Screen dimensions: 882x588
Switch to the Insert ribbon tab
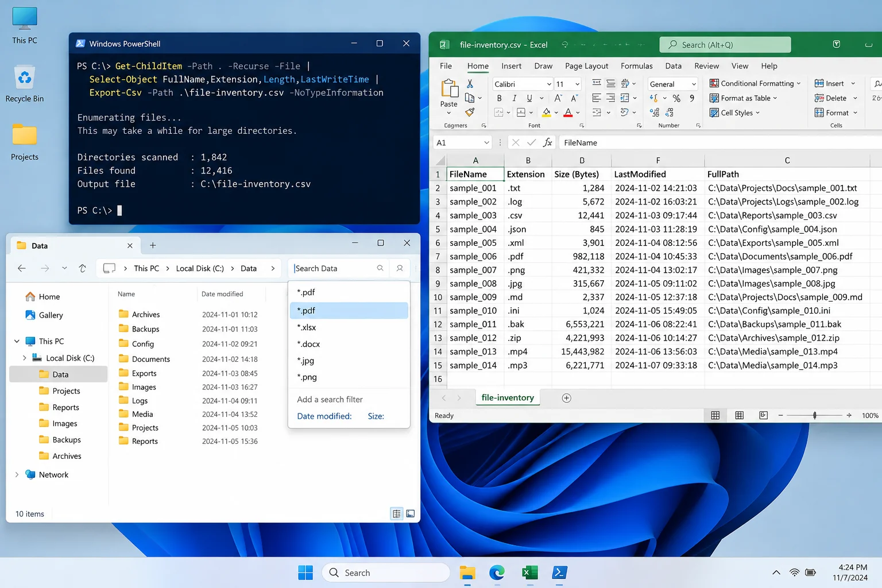coord(511,66)
